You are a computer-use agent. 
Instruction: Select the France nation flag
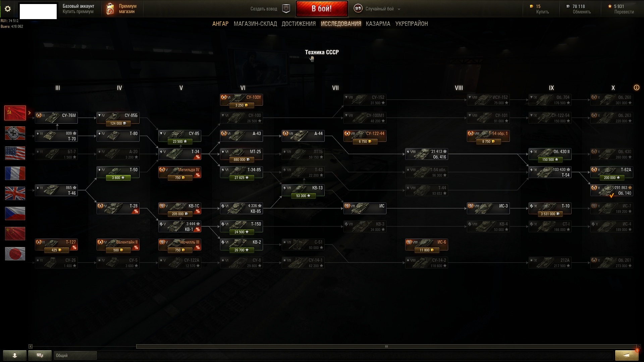15,173
